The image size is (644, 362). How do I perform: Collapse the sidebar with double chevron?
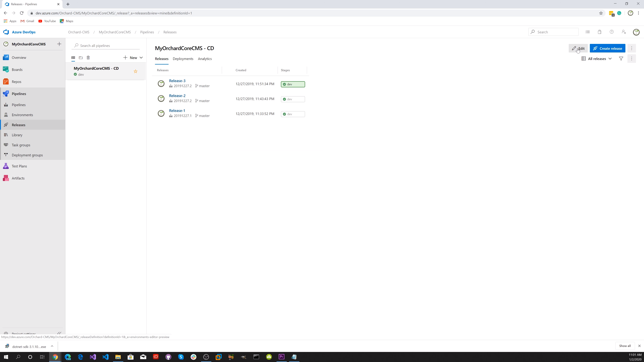[59, 333]
